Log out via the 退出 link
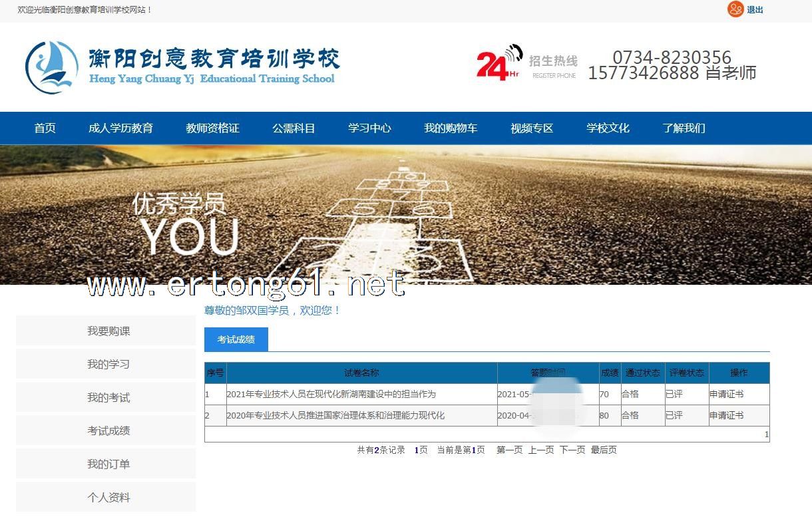This screenshot has height=521, width=812. tap(755, 10)
